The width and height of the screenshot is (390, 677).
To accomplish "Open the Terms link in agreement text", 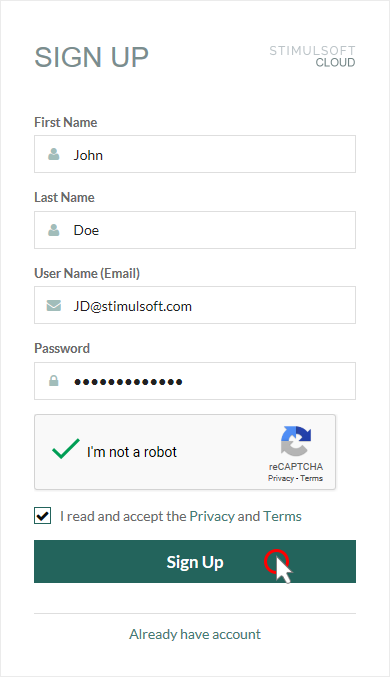I will (x=282, y=516).
